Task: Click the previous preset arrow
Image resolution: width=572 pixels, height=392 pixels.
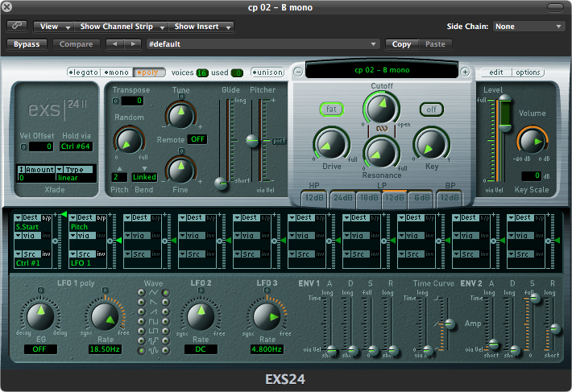Action: point(114,44)
